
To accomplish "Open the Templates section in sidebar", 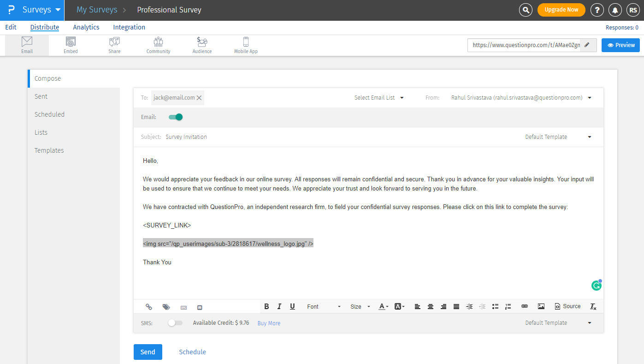I will tap(49, 150).
